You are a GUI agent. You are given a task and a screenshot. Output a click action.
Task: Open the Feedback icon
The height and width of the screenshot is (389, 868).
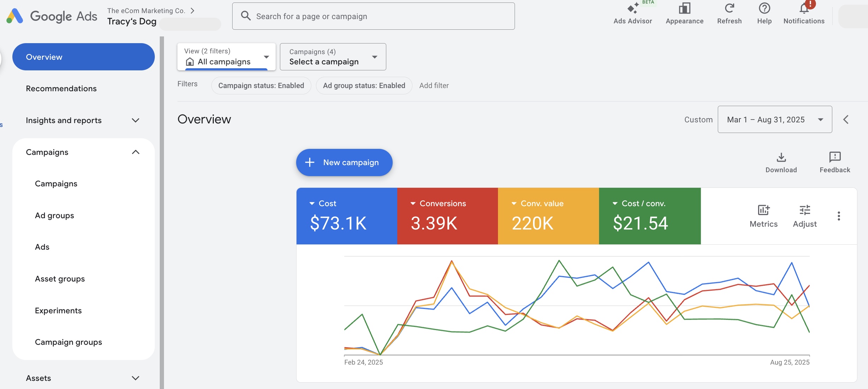834,158
